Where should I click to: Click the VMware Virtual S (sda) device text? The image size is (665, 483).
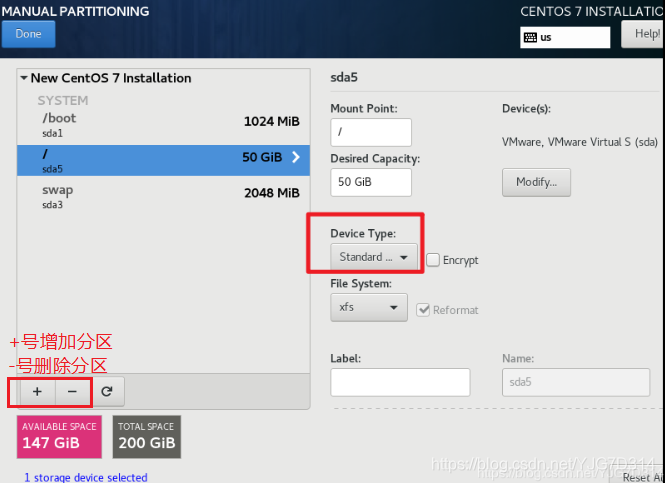tap(580, 142)
